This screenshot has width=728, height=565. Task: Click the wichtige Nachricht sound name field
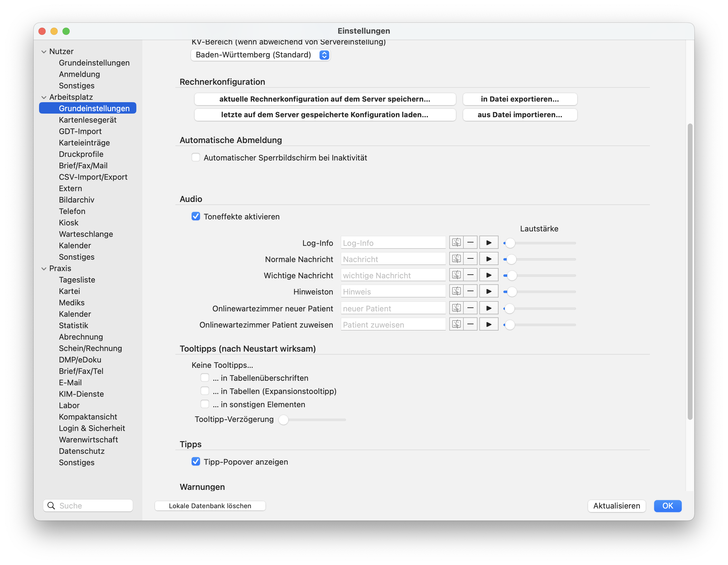coord(393,275)
